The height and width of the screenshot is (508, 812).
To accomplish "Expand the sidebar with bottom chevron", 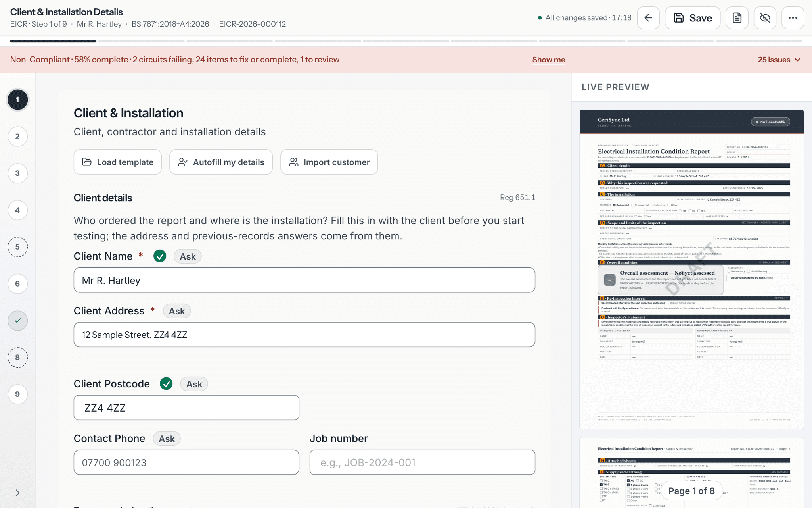I will tap(17, 493).
